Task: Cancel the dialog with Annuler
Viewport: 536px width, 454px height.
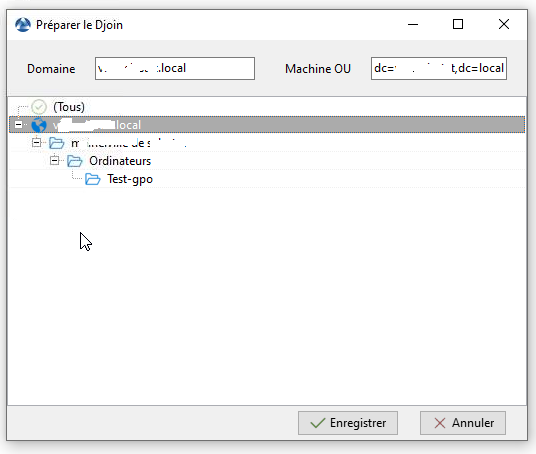Action: [463, 423]
